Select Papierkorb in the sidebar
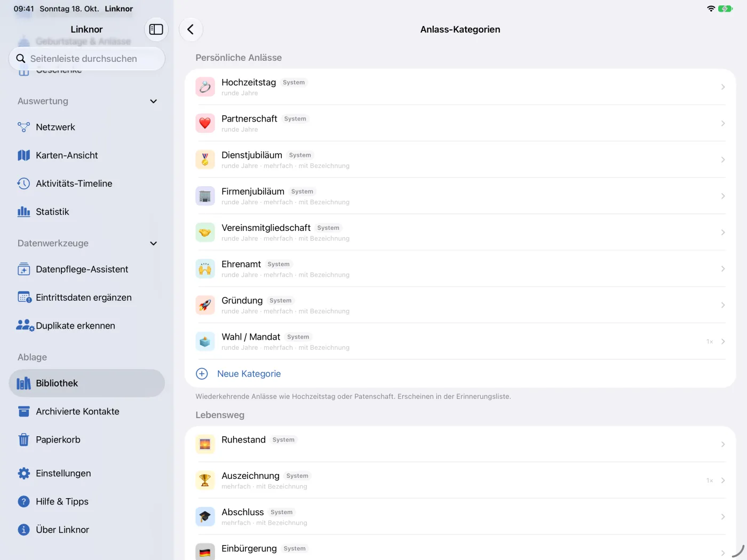The width and height of the screenshot is (747, 560). pyautogui.click(x=87, y=440)
